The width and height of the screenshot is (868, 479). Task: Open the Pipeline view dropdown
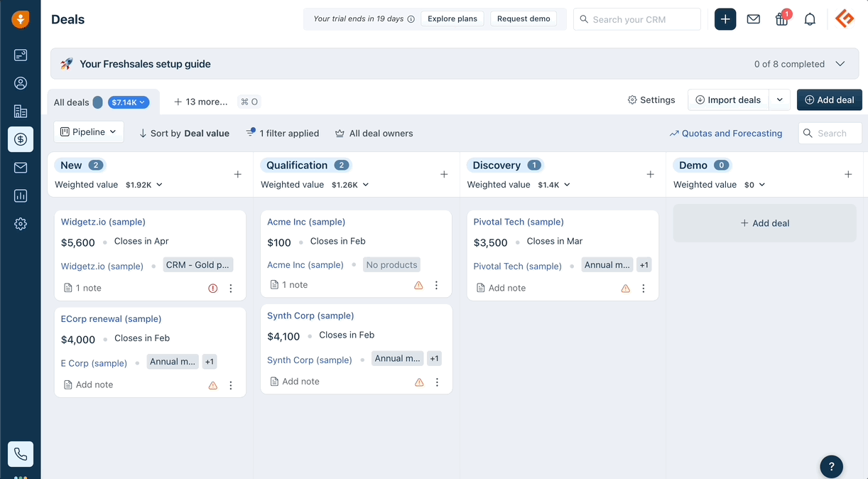pos(89,131)
